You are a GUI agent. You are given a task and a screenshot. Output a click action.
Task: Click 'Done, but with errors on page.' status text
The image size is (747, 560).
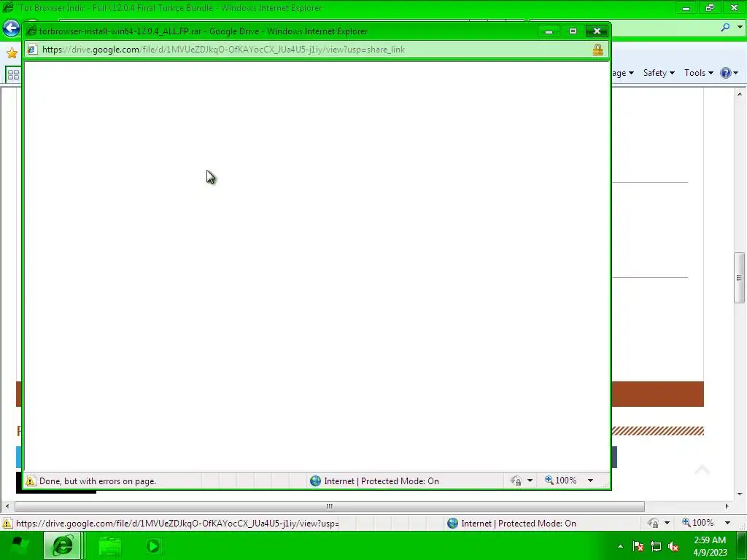98,481
